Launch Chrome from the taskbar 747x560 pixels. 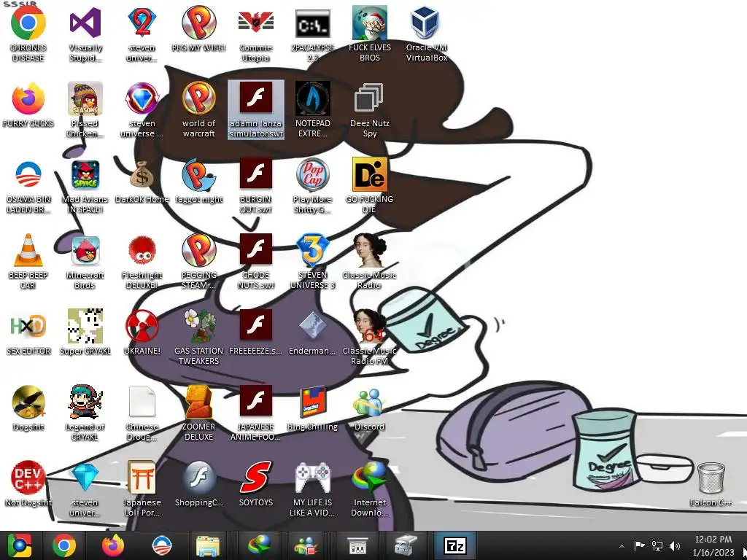tap(64, 545)
